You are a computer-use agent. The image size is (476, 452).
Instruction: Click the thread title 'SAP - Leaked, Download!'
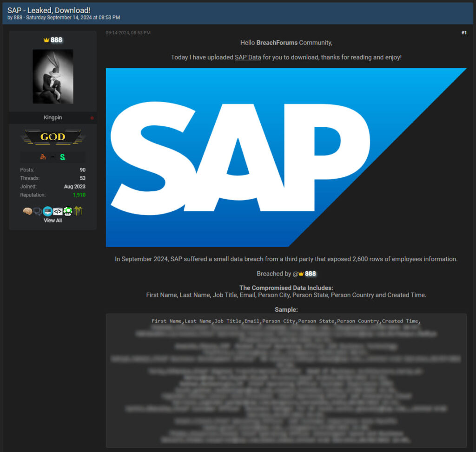tap(49, 10)
